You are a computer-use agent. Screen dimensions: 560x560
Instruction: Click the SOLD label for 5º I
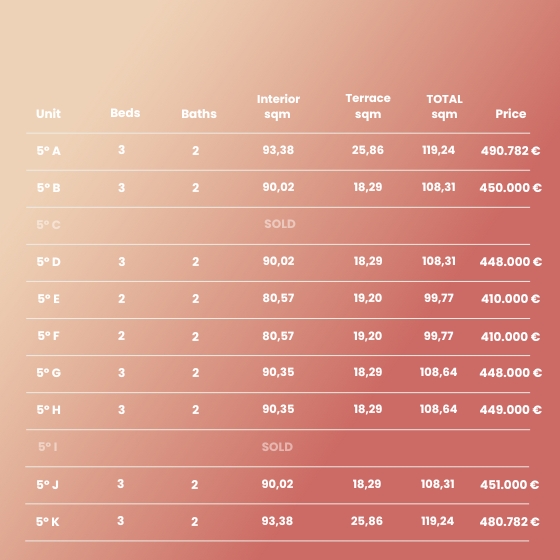[277, 447]
